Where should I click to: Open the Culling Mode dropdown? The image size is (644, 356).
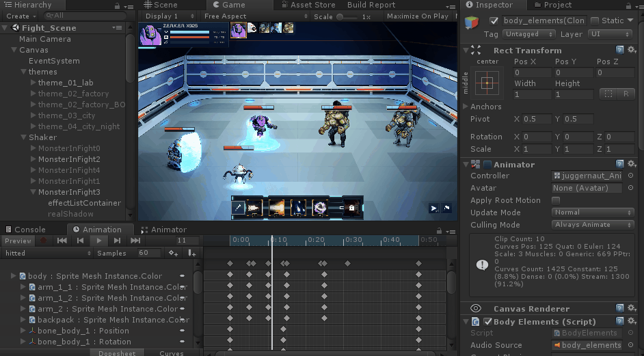click(593, 225)
